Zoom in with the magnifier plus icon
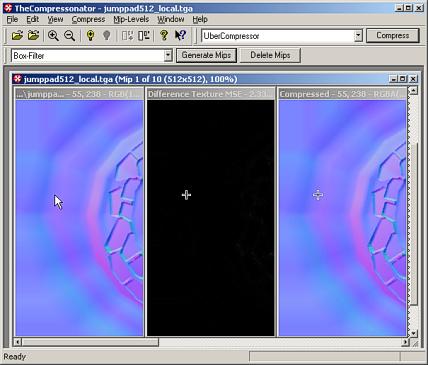The width and height of the screenshot is (428, 365). point(53,35)
